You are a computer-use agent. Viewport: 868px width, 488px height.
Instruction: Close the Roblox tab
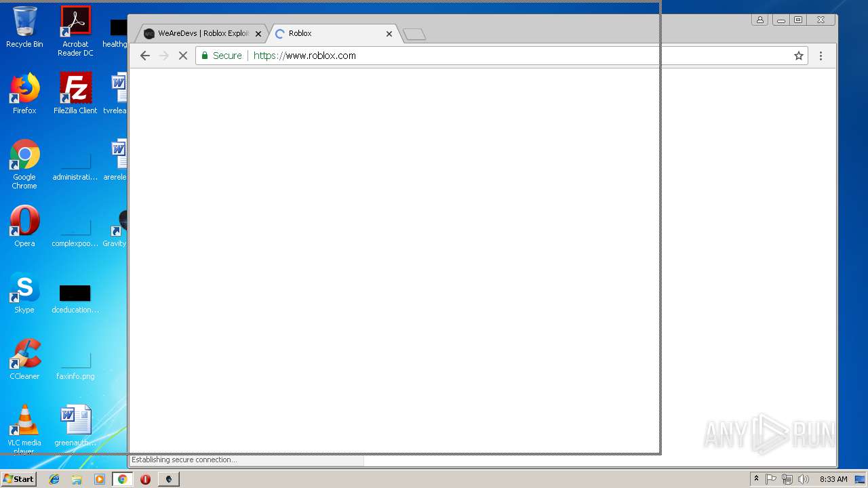click(389, 33)
